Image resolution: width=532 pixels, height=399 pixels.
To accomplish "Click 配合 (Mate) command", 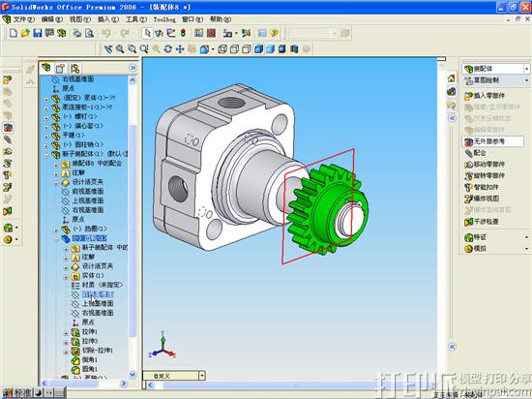I will [x=475, y=153].
